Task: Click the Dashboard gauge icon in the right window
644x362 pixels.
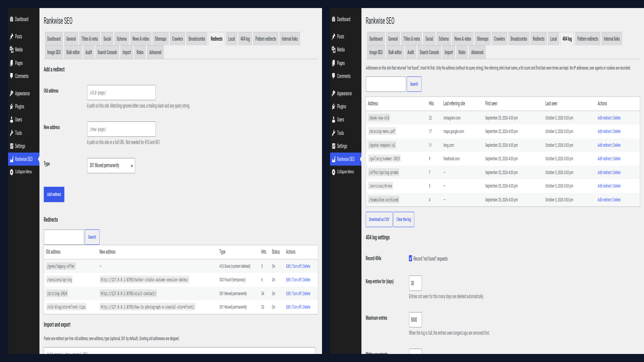Action: click(334, 19)
